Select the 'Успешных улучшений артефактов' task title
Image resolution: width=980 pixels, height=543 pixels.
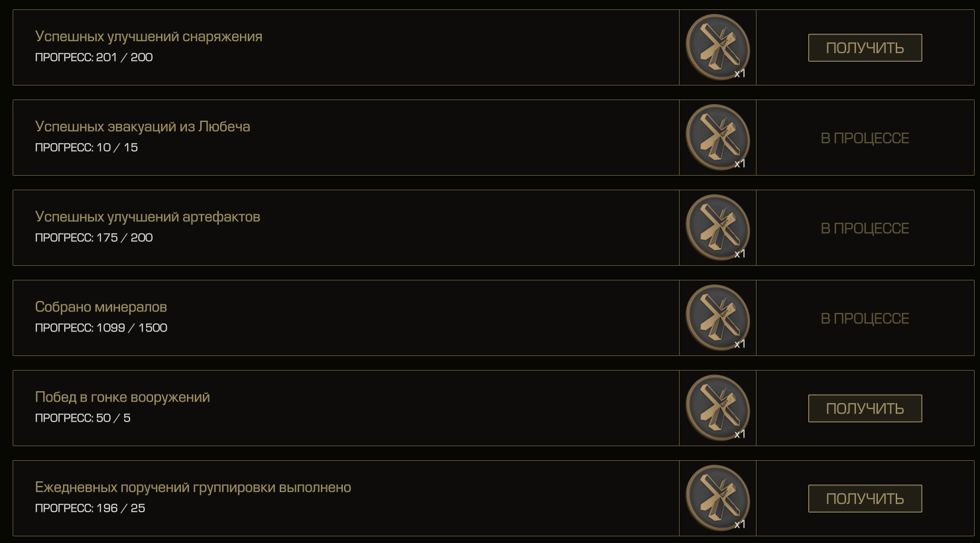coord(147,217)
